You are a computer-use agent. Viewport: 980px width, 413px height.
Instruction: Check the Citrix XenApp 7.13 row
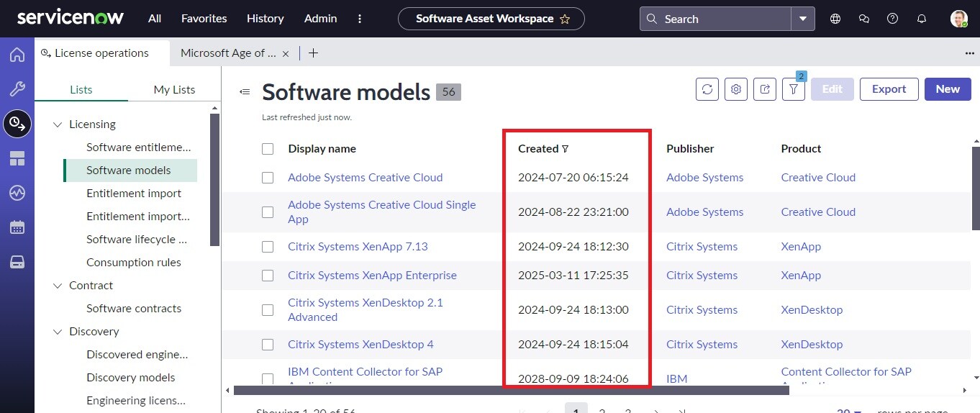click(268, 247)
